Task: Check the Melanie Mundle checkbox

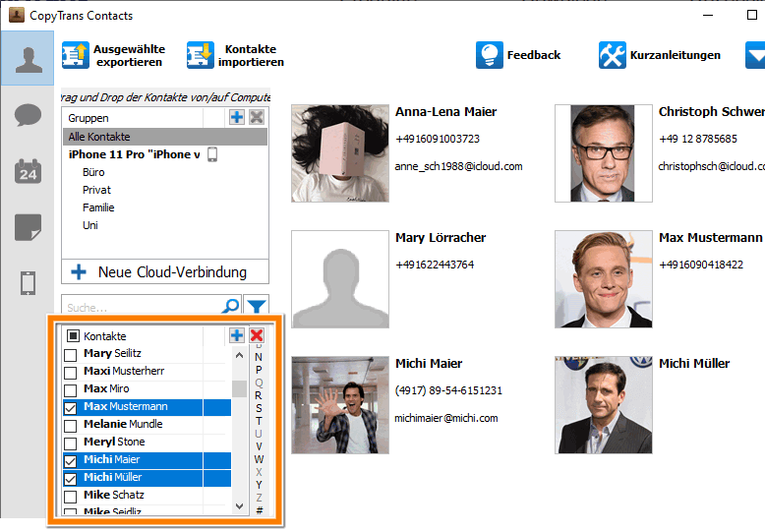Action: click(70, 426)
